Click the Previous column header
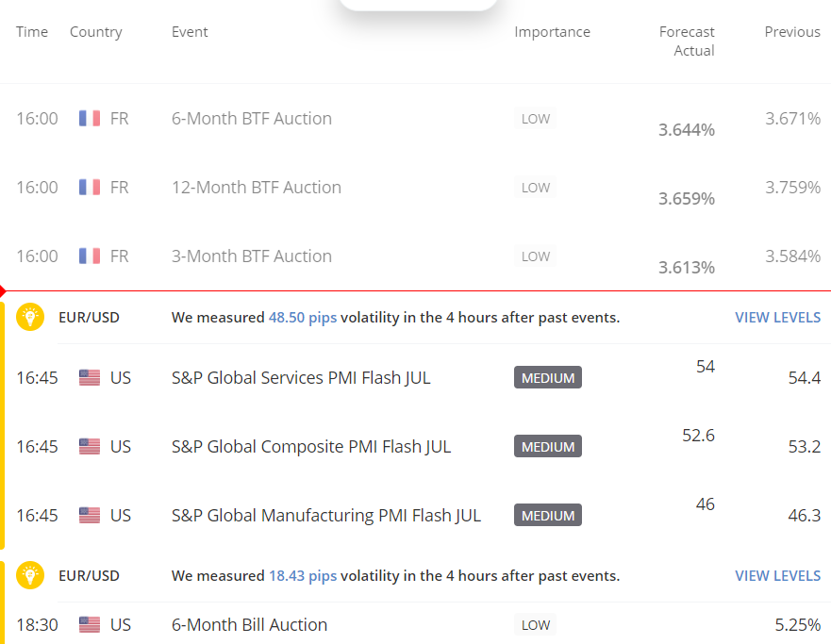 [791, 32]
